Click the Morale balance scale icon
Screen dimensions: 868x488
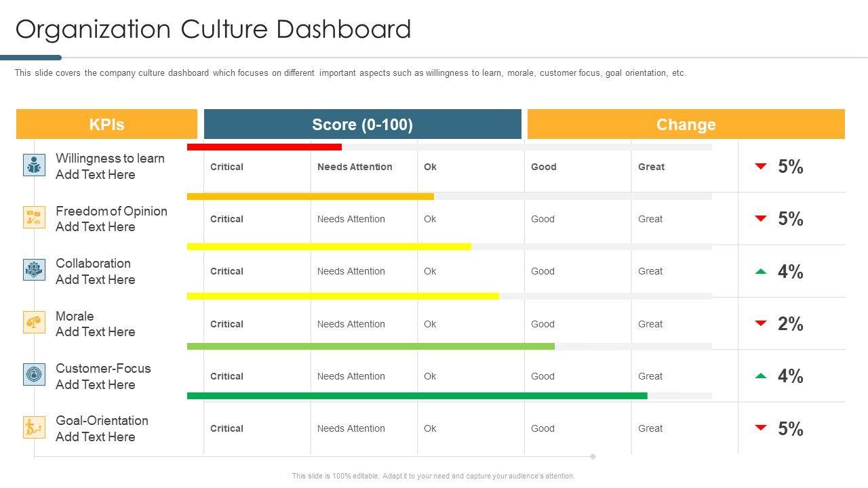(x=34, y=323)
